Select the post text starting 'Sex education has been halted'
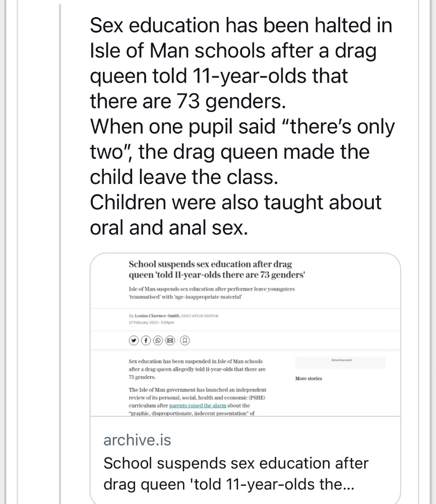436x504 pixels. click(242, 126)
